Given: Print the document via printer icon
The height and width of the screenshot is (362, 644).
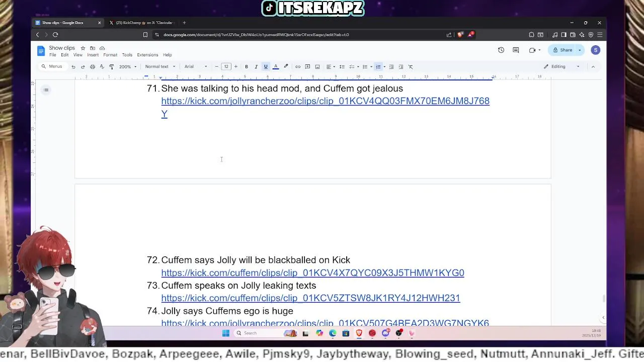Looking at the screenshot, I should [x=93, y=67].
